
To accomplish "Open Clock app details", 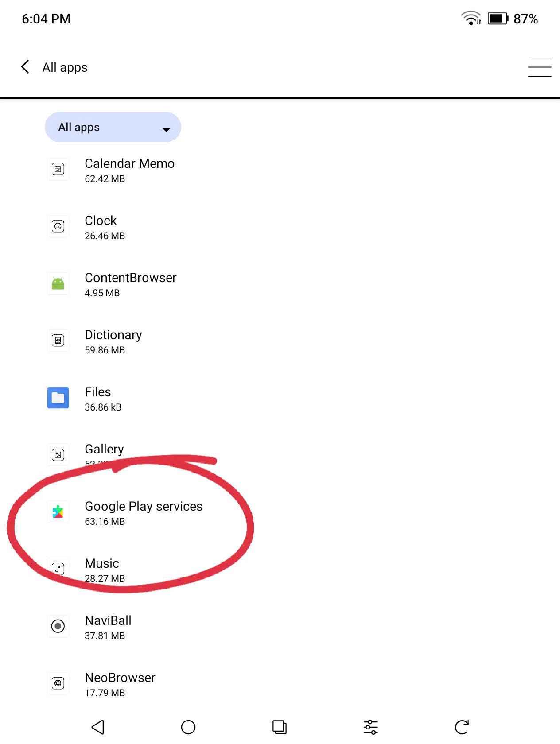I will point(280,227).
